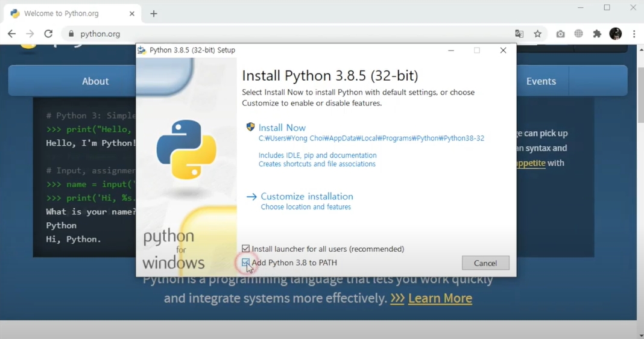644x339 pixels.
Task: Click Install Now in the Python setup
Action: tap(282, 128)
